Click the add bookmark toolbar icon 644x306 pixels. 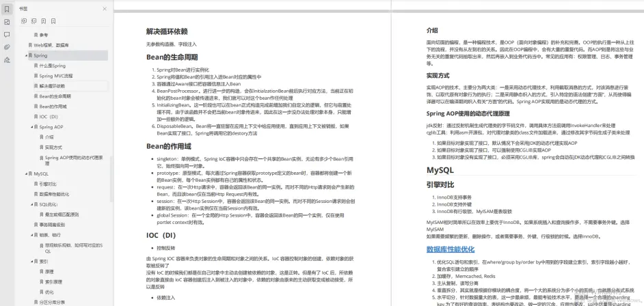click(44, 21)
